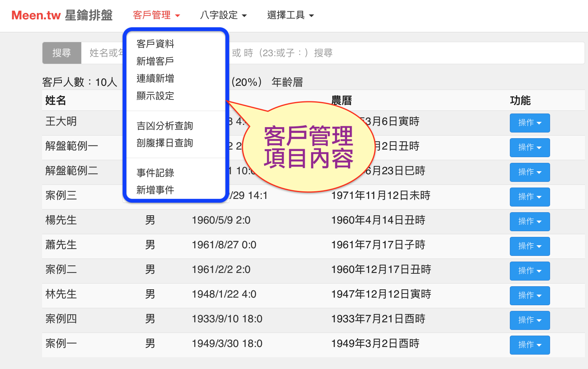Click birth date 1961/8/27 0:0
Screen dimensions: 588x369
tap(224, 245)
